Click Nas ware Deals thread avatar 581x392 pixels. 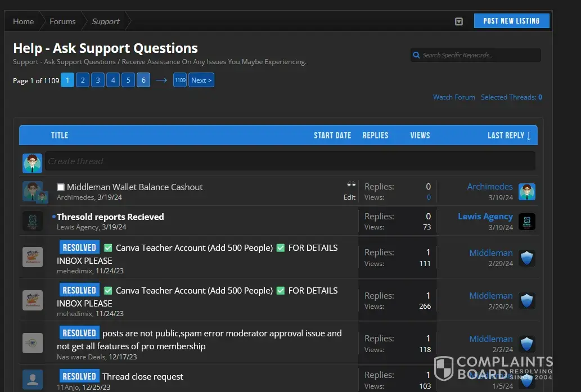[32, 343]
